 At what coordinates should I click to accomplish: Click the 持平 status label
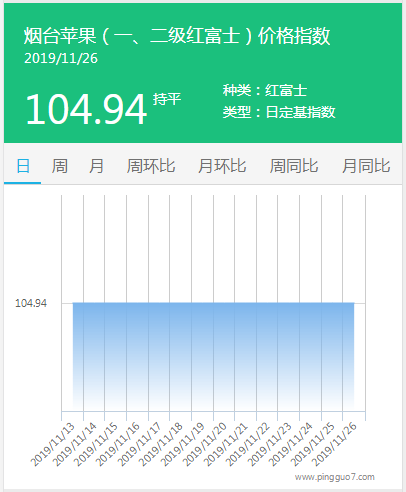(167, 99)
